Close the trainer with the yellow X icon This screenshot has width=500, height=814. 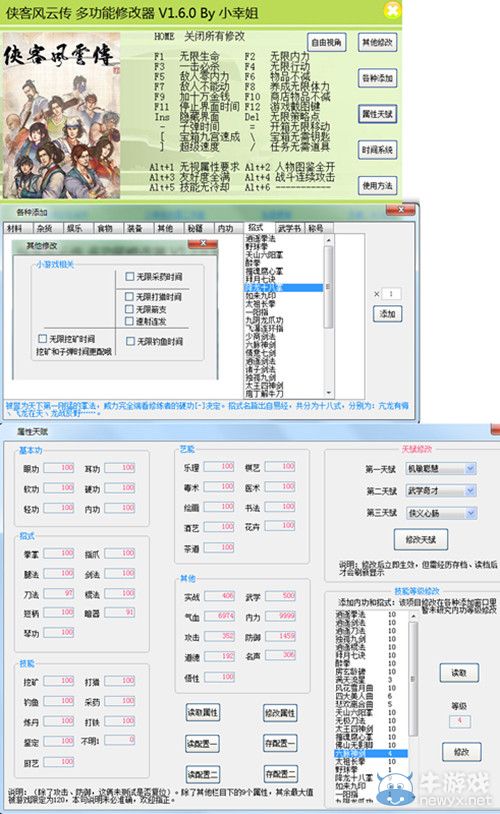[x=393, y=9]
